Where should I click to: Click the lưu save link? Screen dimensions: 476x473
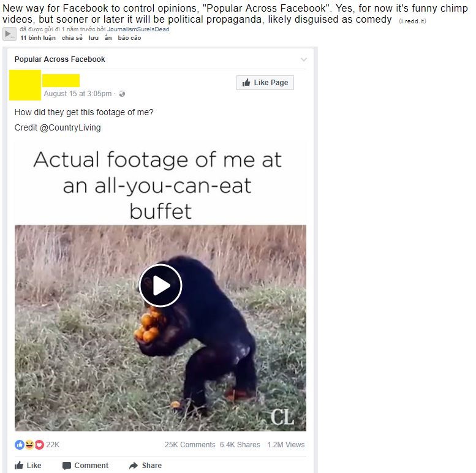pyautogui.click(x=94, y=38)
